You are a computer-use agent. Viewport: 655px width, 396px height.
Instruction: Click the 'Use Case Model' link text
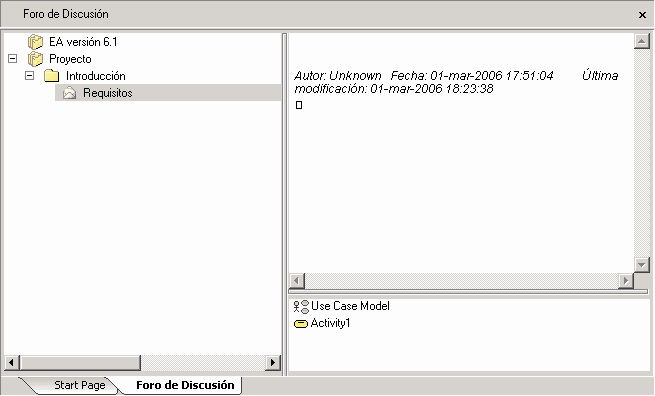[350, 306]
